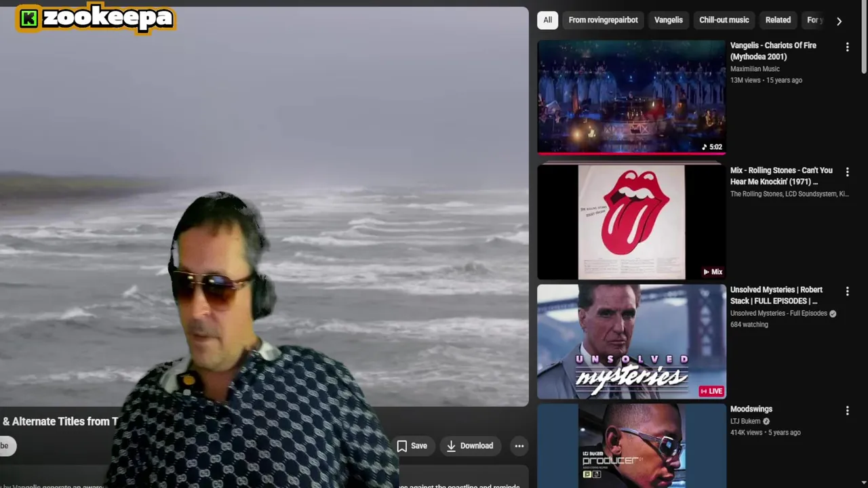Select the From rovingrepairbot chip
868x488 pixels.
click(603, 20)
